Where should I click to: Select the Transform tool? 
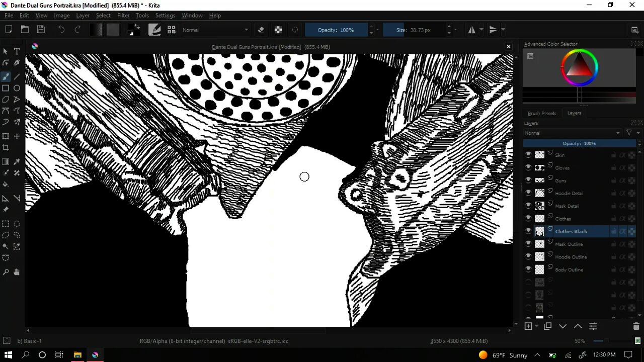[6, 136]
